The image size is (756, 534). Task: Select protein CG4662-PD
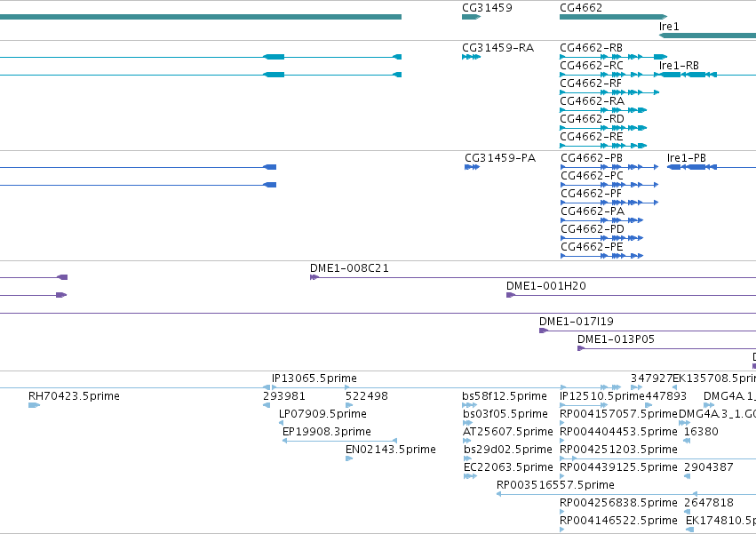point(592,229)
